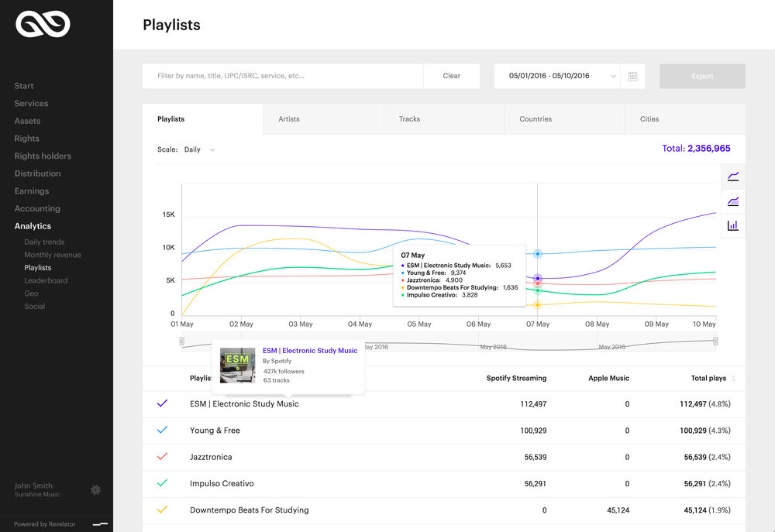Click the Export button
Image resolution: width=775 pixels, height=532 pixels.
(702, 76)
